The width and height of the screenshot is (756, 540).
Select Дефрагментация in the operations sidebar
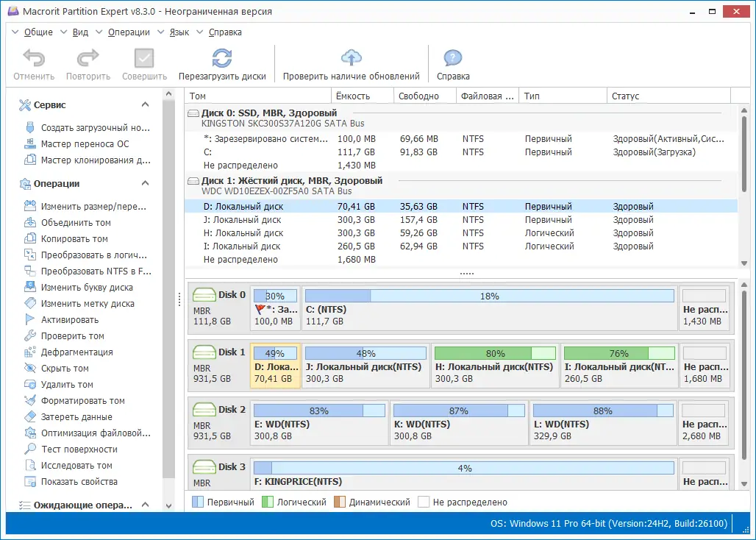pyautogui.click(x=76, y=352)
